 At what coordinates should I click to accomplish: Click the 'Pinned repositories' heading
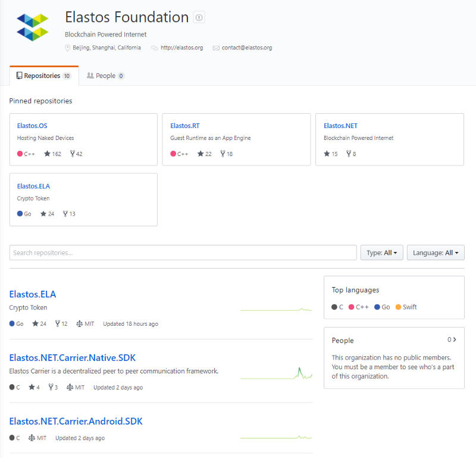40,101
